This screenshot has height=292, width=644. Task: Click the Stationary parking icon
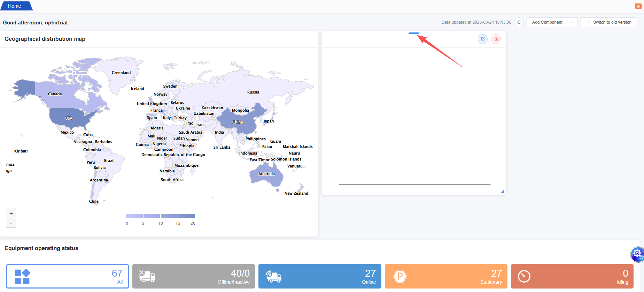point(400,276)
